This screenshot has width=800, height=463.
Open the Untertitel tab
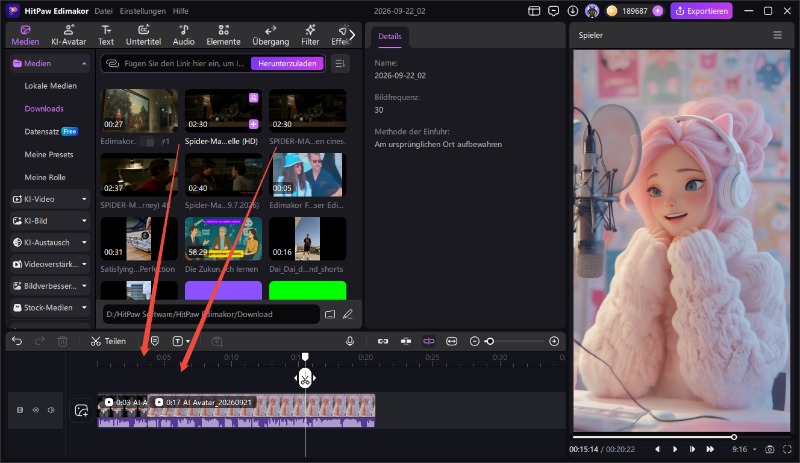pos(143,35)
